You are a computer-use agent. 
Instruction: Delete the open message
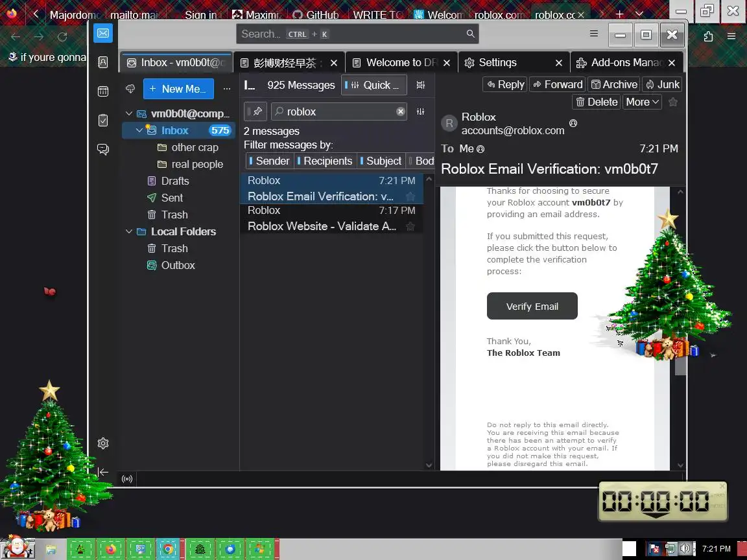coord(597,102)
